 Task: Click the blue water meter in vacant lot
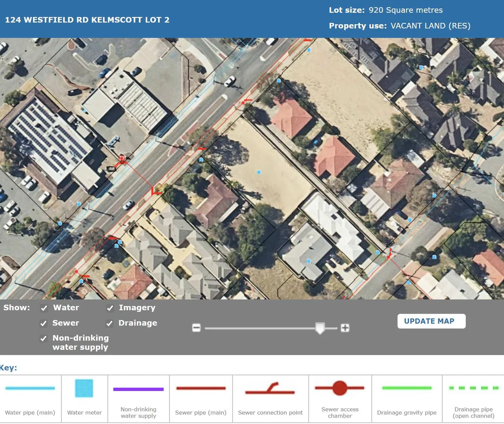pyautogui.click(x=258, y=172)
